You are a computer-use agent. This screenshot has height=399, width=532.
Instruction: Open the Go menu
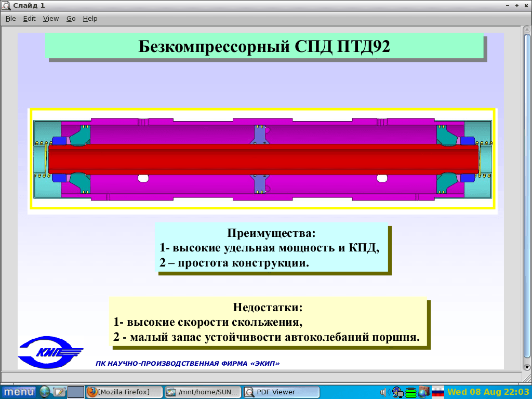(71, 19)
